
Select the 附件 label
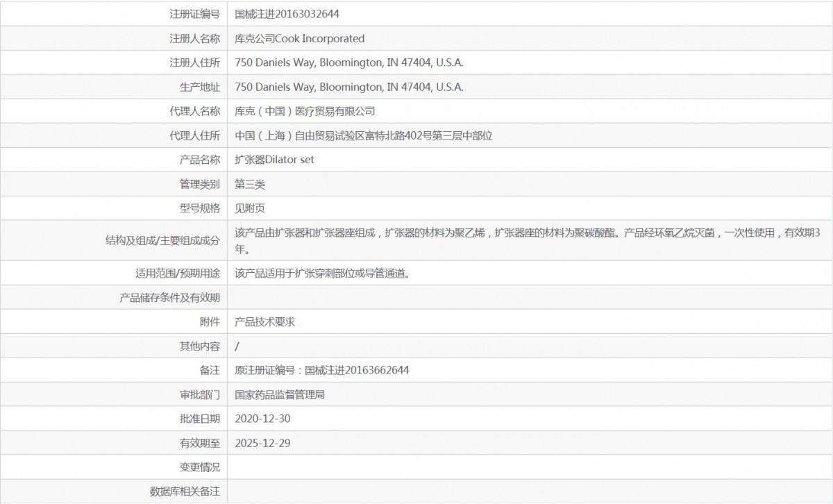(x=210, y=322)
